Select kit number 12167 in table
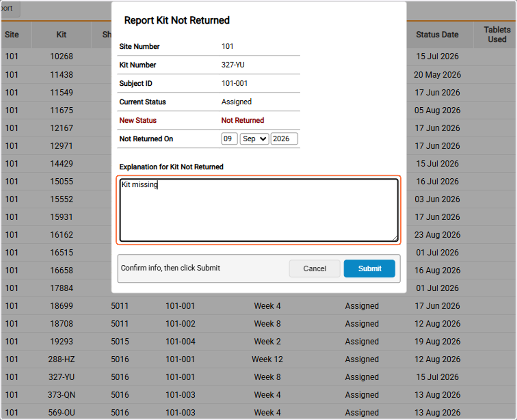The height and width of the screenshot is (420, 517). tap(62, 128)
